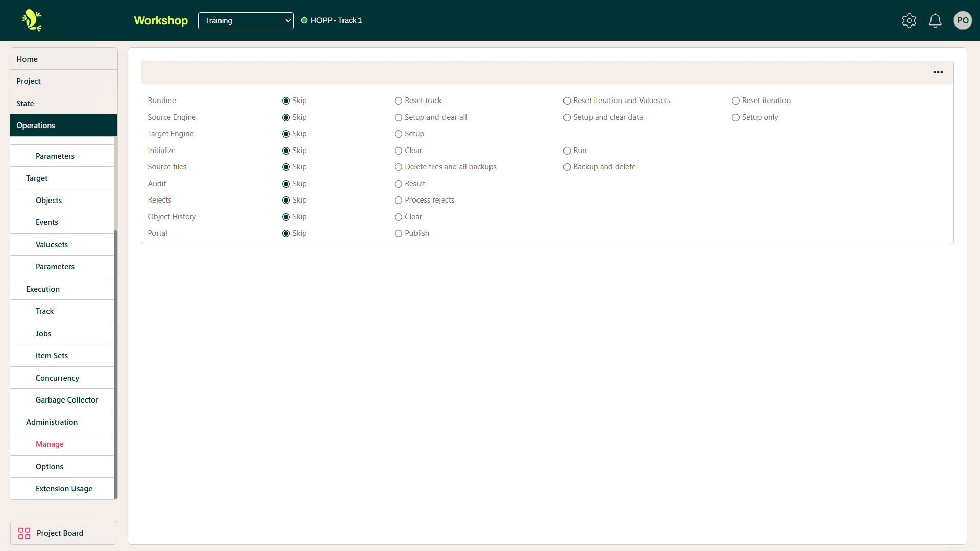Choose Backup and delete for Source files
This screenshot has width=980, height=551.
567,167
